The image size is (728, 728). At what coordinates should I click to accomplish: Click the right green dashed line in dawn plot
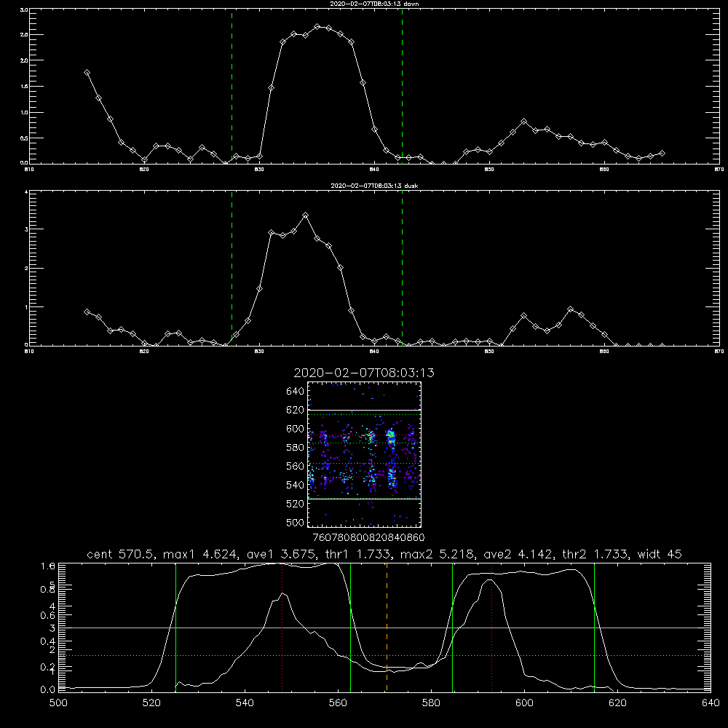tap(402, 87)
